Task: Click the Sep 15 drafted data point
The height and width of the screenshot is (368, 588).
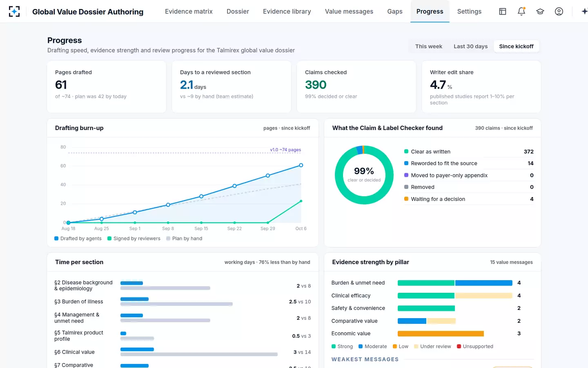Action: point(201,196)
